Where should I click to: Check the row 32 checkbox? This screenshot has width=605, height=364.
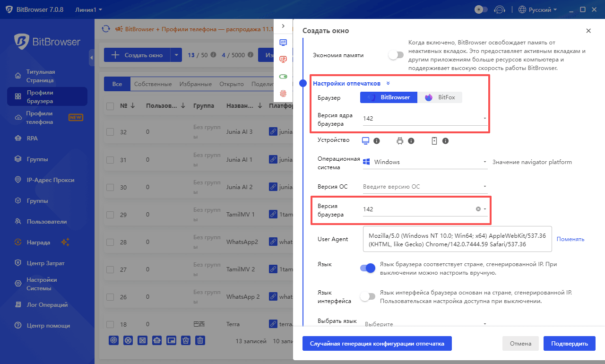(110, 132)
